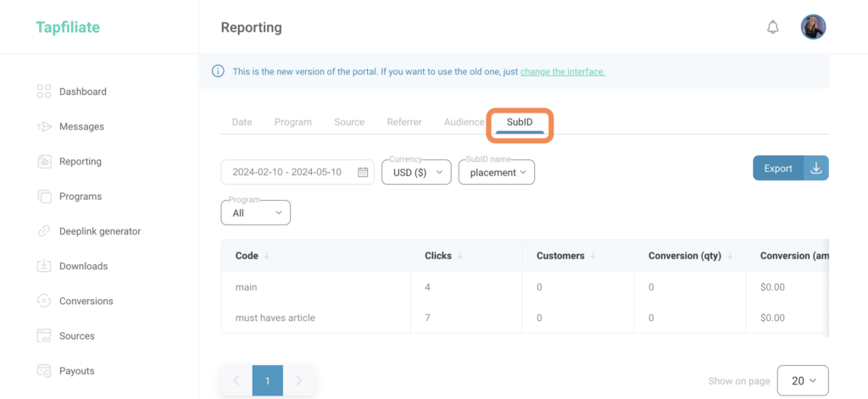Change Show on page count dropdown
Viewport: 868px width, 399px height.
pyautogui.click(x=802, y=381)
